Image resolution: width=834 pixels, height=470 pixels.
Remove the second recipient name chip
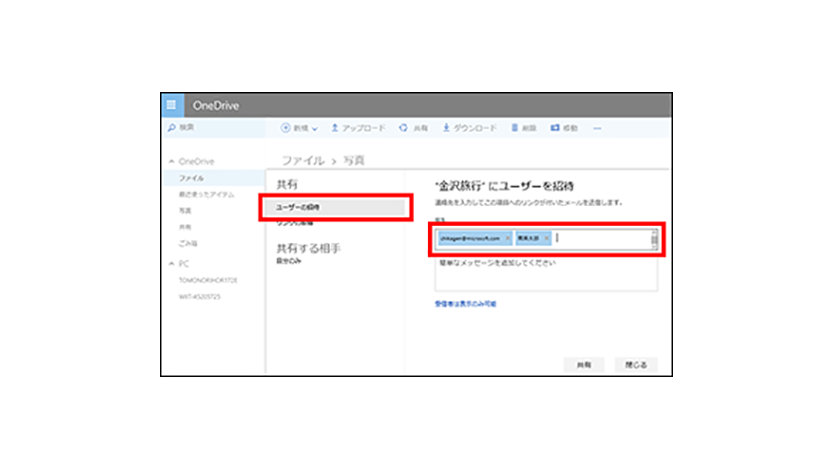coord(547,238)
